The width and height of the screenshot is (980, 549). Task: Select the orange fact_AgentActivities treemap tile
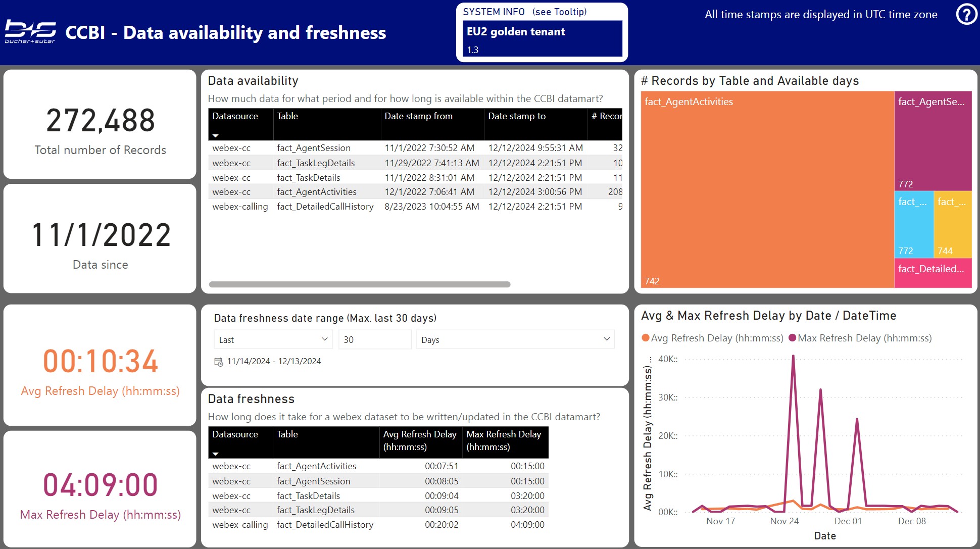(767, 189)
